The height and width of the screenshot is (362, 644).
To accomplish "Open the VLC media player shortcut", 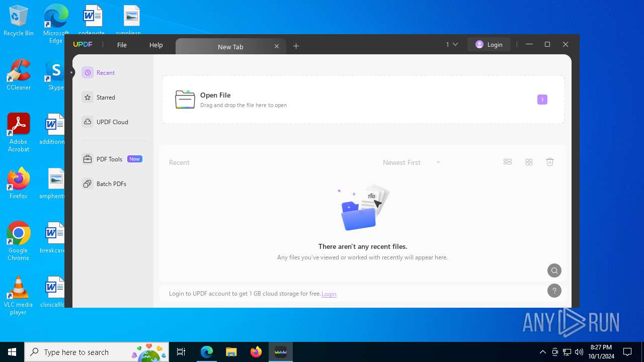I will (x=19, y=296).
